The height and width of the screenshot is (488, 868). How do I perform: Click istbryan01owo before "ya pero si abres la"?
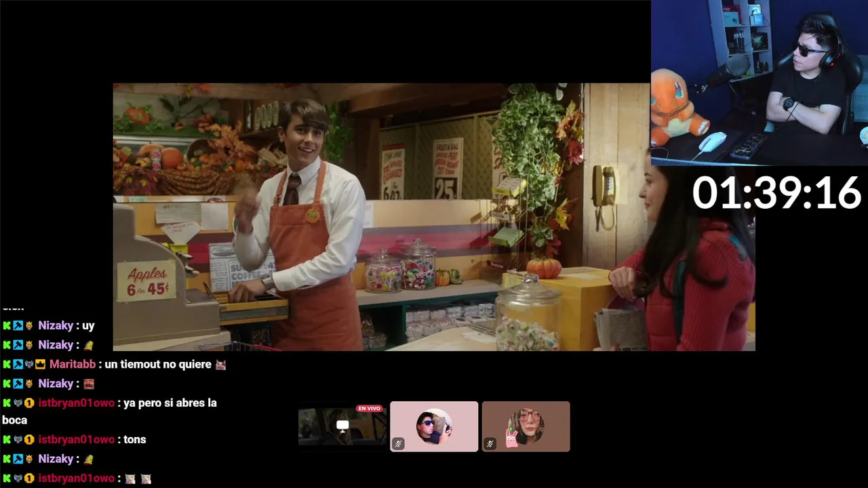point(76,403)
